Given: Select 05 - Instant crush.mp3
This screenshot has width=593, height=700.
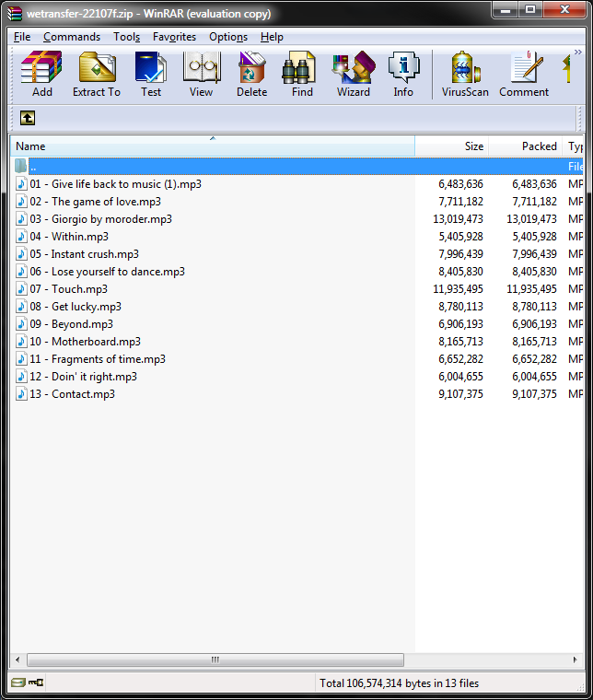Looking at the screenshot, I should coord(85,253).
